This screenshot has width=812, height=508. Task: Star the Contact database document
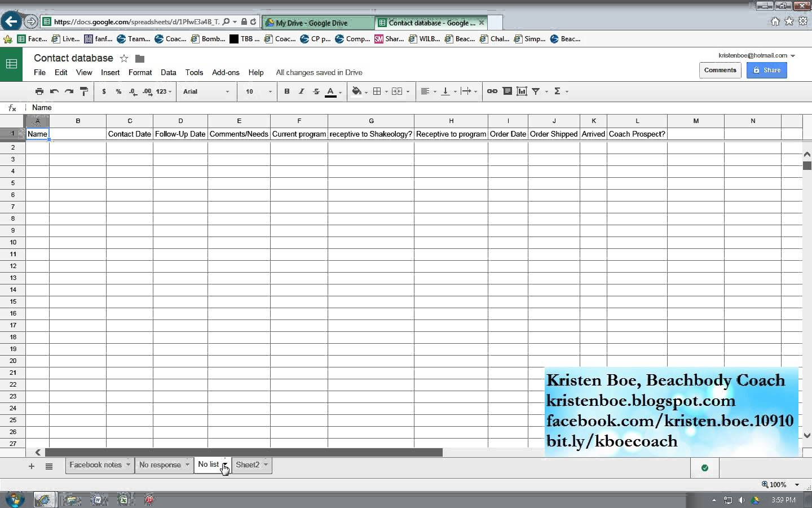pos(124,59)
